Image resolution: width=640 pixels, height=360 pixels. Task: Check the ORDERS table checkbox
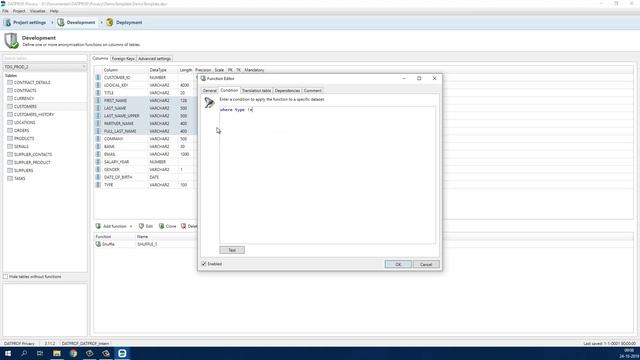(x=10, y=130)
